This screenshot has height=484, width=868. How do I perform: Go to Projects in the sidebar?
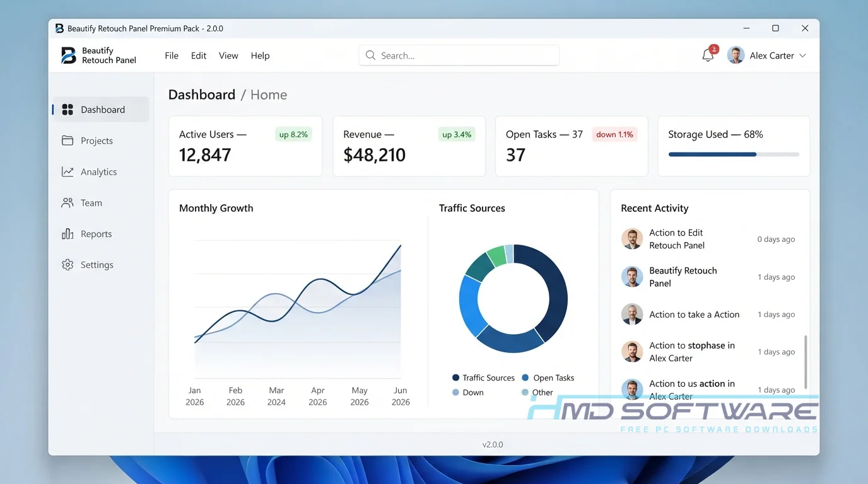point(101,141)
